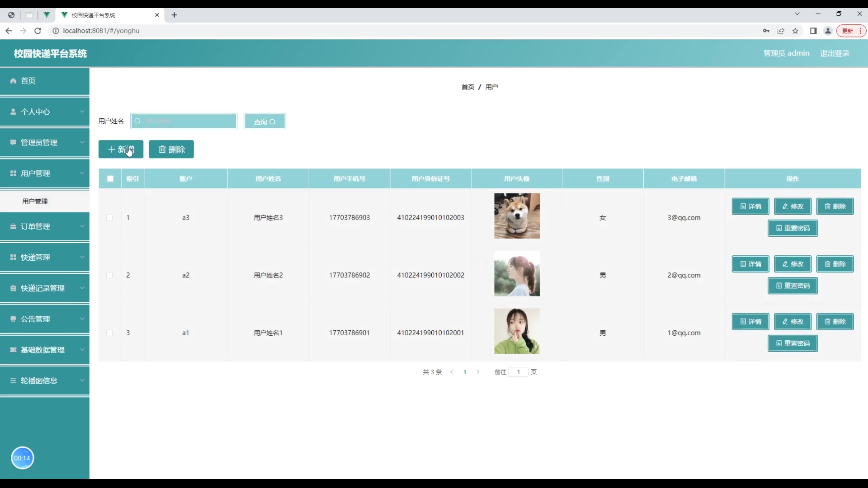Toggle the select-all checkbox in table header
The width and height of the screenshot is (868, 488).
[110, 178]
